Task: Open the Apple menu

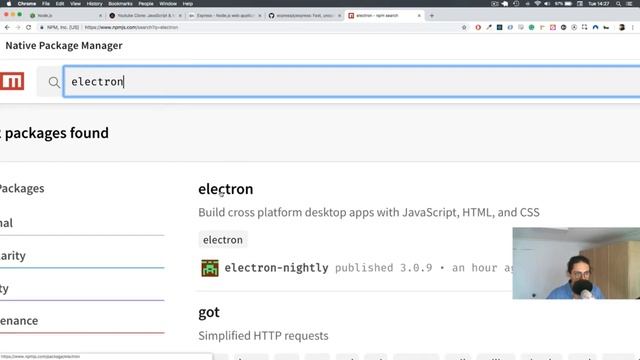Action: pos(9,4)
